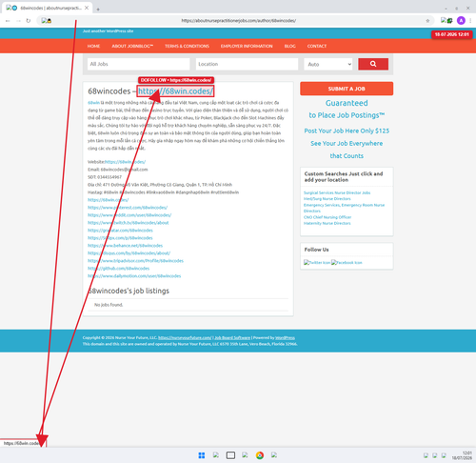Open Surgical Services Nurse Director Jobs link
This screenshot has height=463, width=476.
coord(337,192)
